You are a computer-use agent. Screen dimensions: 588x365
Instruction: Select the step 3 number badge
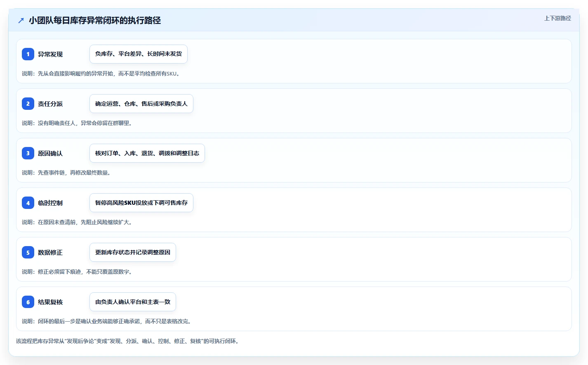(x=28, y=153)
